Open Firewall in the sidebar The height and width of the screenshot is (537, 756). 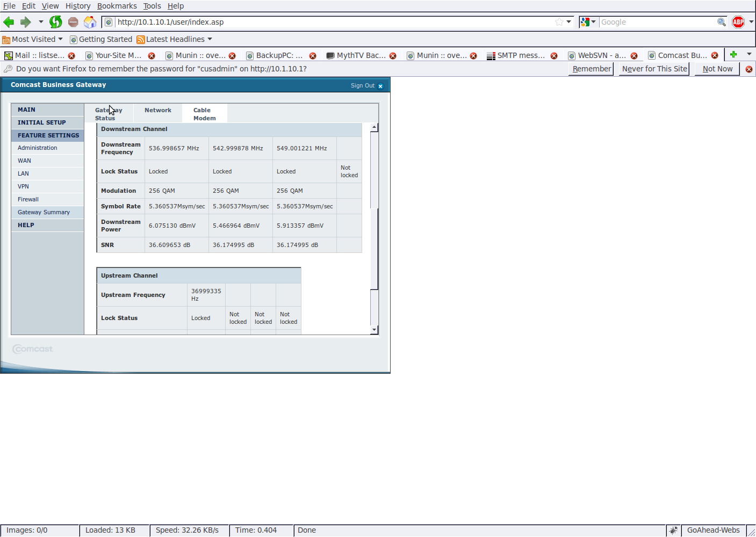click(28, 199)
